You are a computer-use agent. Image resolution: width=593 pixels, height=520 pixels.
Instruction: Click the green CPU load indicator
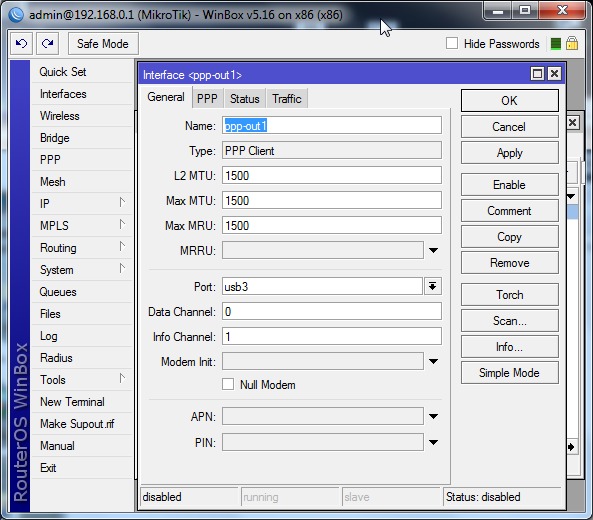556,44
